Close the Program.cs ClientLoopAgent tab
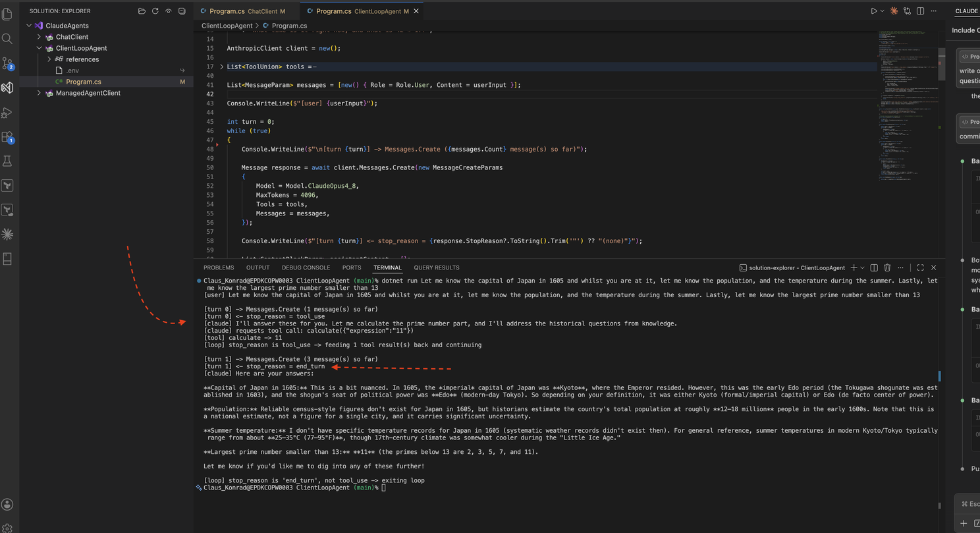980x533 pixels. [x=416, y=11]
